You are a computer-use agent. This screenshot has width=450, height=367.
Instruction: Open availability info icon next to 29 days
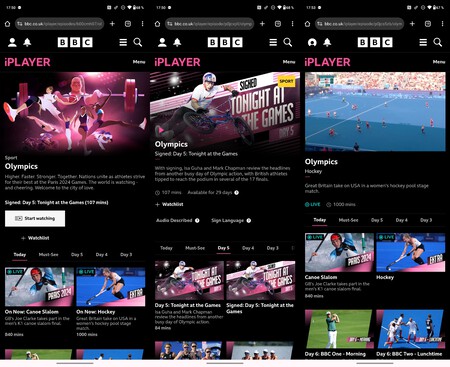coord(236,193)
